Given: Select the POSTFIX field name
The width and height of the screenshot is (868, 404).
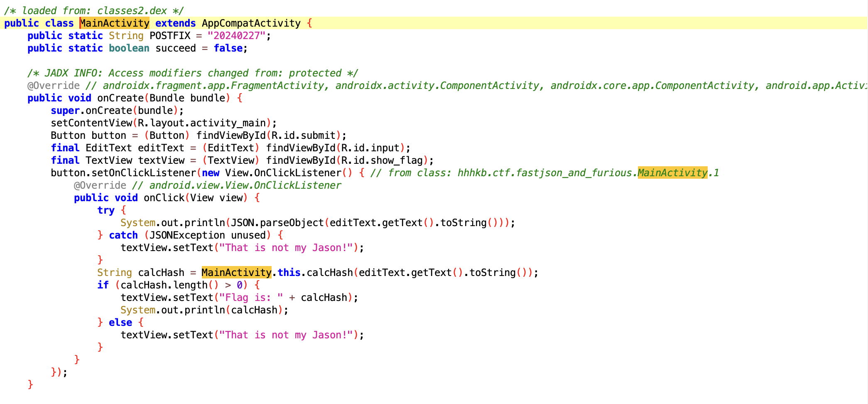Looking at the screenshot, I should (x=170, y=36).
